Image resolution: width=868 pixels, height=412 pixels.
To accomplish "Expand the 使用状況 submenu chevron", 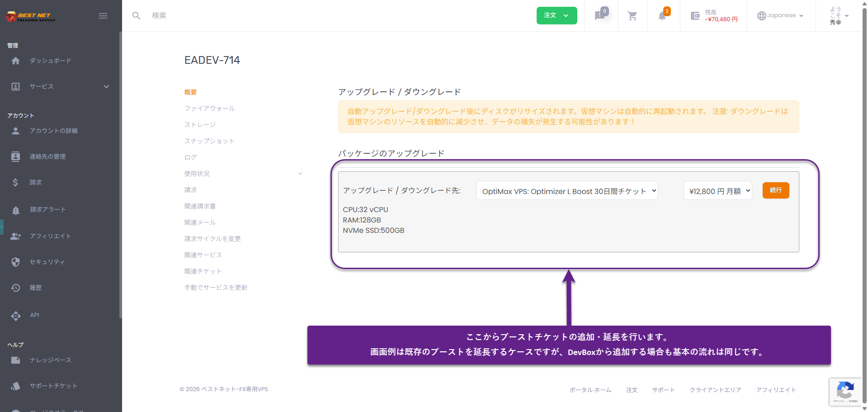I will pyautogui.click(x=300, y=174).
